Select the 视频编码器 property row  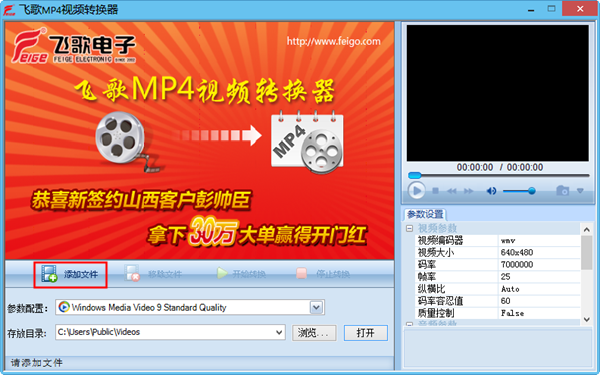click(498, 240)
